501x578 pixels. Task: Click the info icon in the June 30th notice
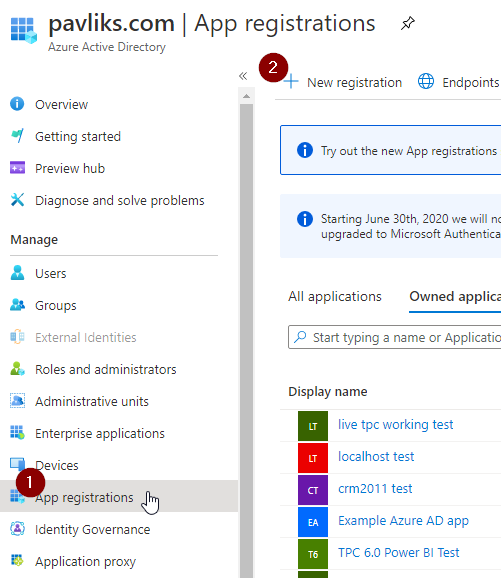(x=305, y=219)
